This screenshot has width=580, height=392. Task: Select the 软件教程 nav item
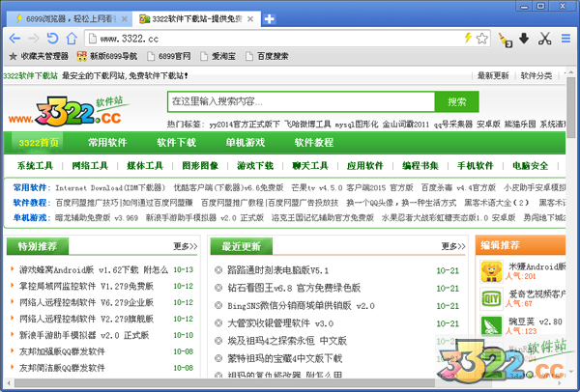[x=314, y=143]
